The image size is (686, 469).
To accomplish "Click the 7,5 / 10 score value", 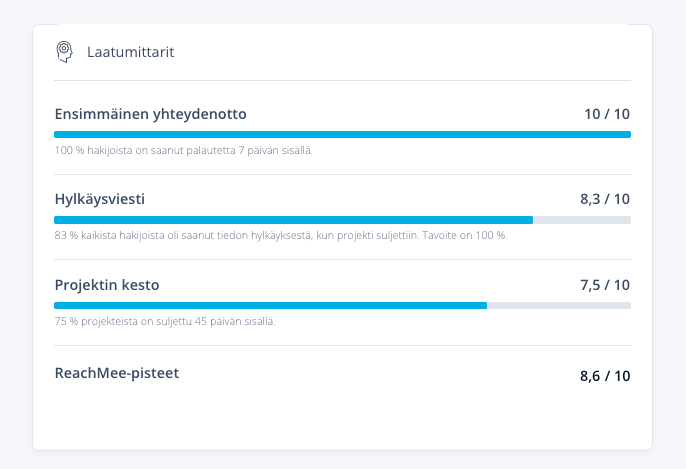I will pos(605,285).
